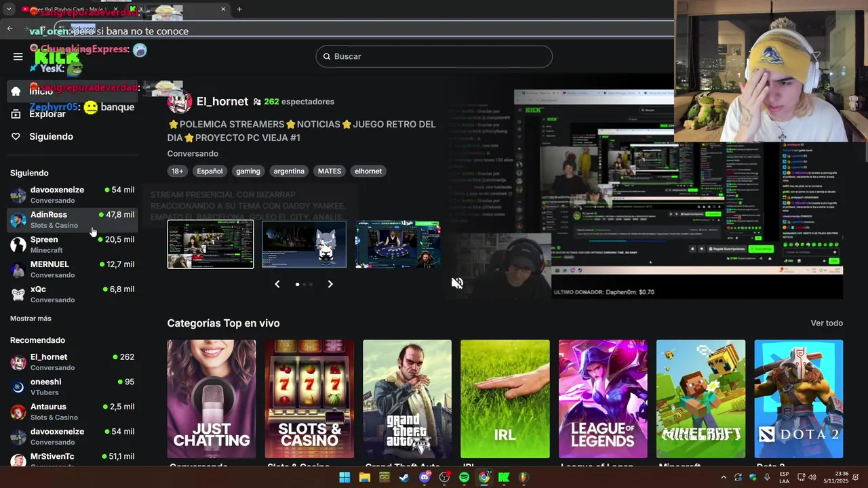Open the browser tab search dropdown
Image resolution: width=868 pixels, height=488 pixels.
8,9
